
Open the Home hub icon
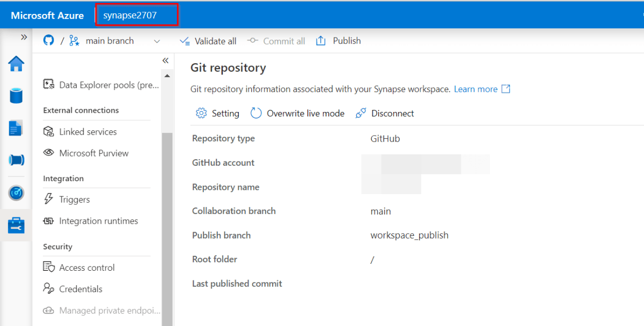click(16, 64)
